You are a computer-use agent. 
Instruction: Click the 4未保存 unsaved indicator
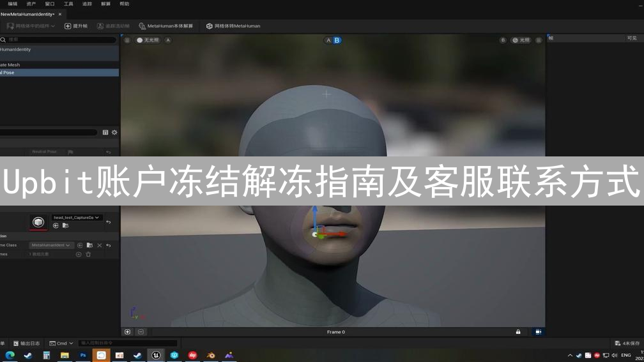pyautogui.click(x=627, y=343)
